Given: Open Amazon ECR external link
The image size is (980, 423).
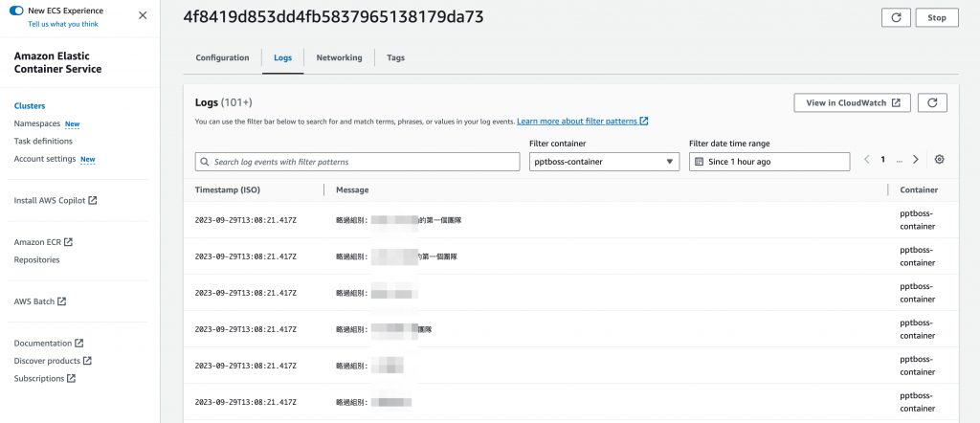Looking at the screenshot, I should (43, 242).
